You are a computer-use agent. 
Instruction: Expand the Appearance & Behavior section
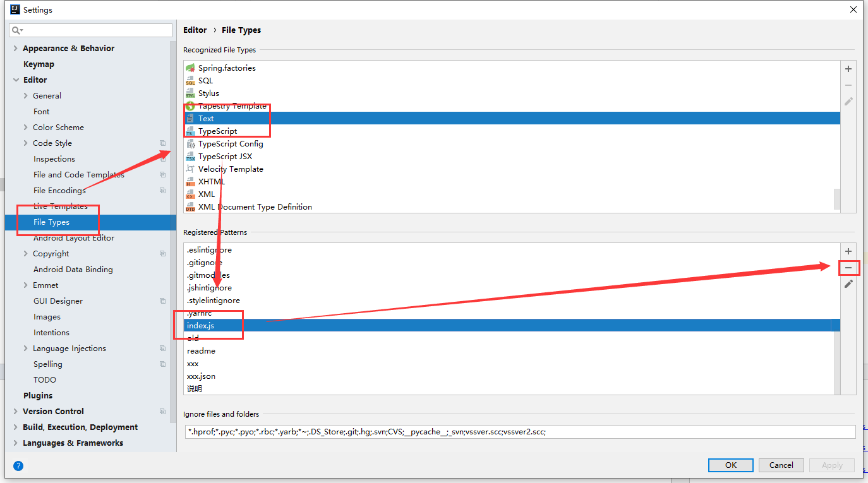click(x=16, y=49)
